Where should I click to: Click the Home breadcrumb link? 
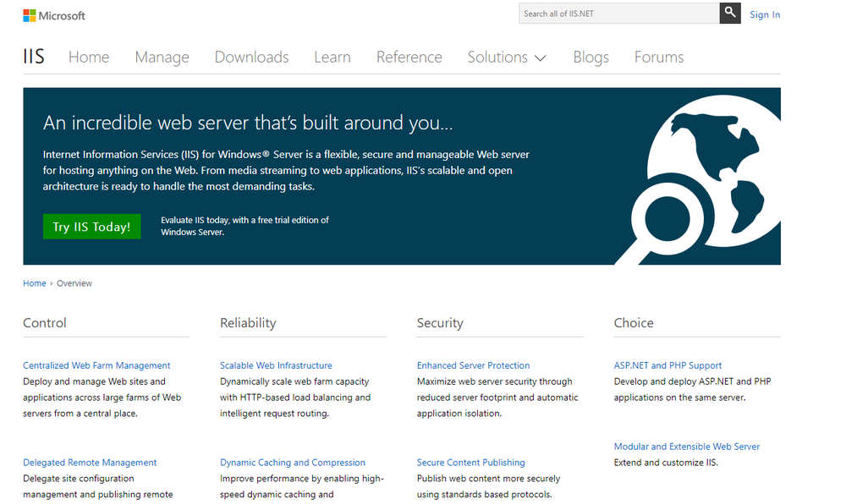34,283
